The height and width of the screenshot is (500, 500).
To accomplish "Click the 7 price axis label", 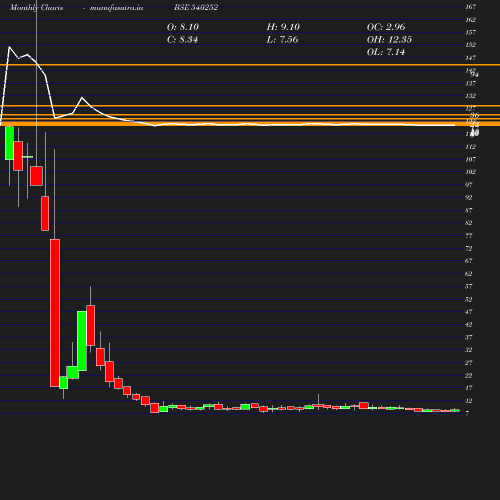I will [x=467, y=413].
